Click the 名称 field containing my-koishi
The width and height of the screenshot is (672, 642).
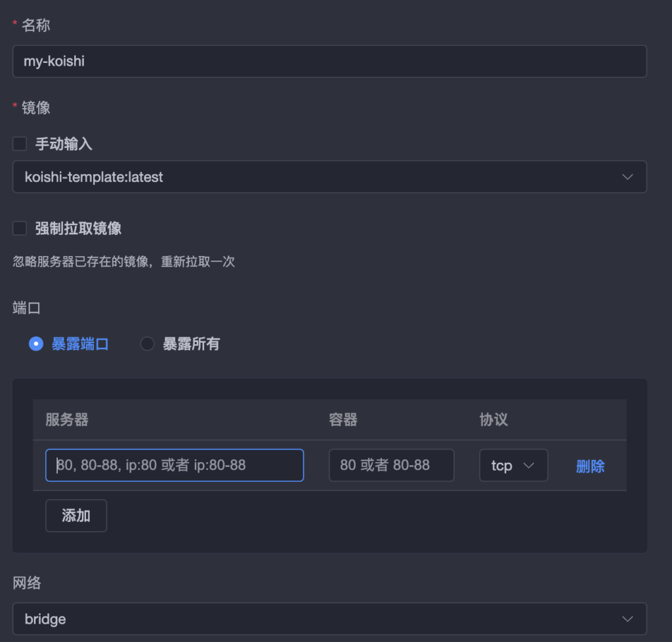329,62
